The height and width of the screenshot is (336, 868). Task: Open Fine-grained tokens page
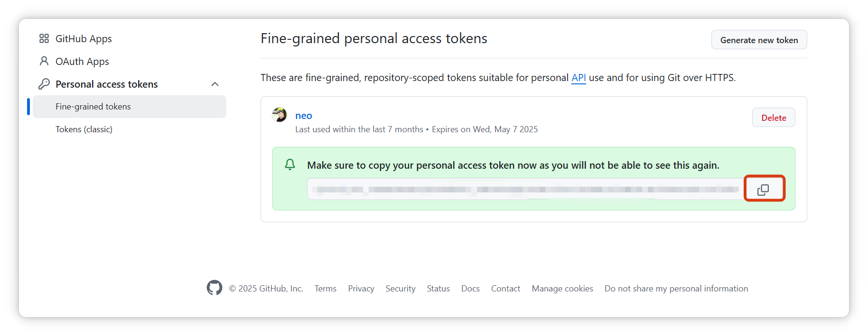pyautogui.click(x=93, y=107)
